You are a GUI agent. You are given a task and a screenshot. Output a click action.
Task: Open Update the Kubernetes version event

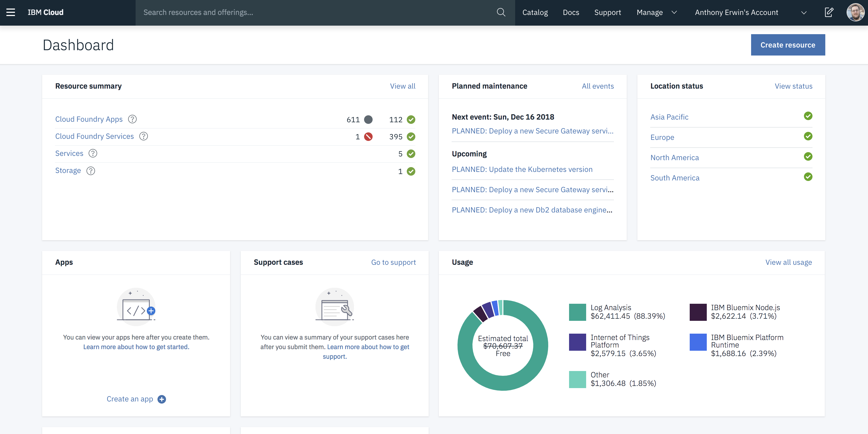522,169
